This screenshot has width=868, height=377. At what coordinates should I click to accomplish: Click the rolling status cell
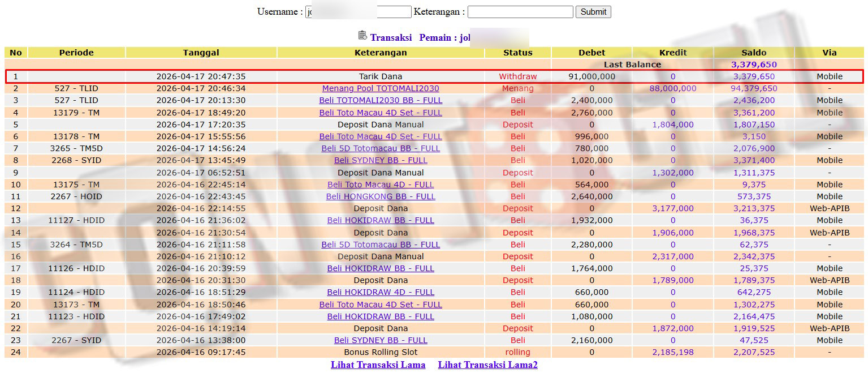(x=518, y=352)
